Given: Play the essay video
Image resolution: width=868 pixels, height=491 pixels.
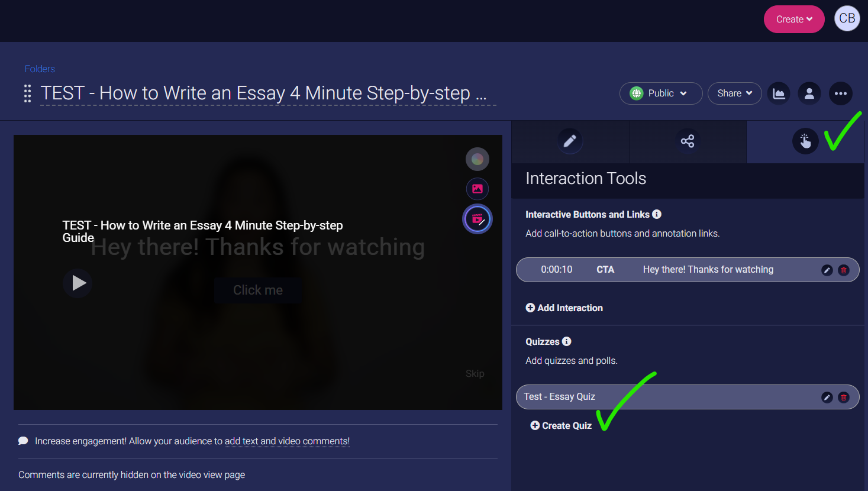Looking at the screenshot, I should (x=78, y=283).
